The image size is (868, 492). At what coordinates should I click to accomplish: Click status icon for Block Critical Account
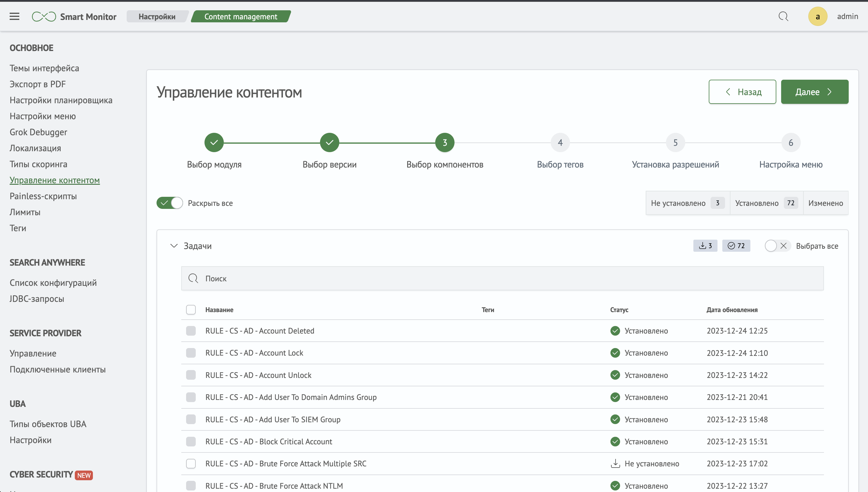click(615, 441)
